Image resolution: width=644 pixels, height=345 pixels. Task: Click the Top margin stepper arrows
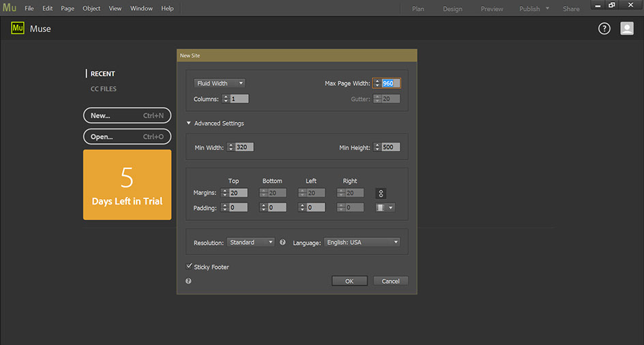click(x=224, y=193)
